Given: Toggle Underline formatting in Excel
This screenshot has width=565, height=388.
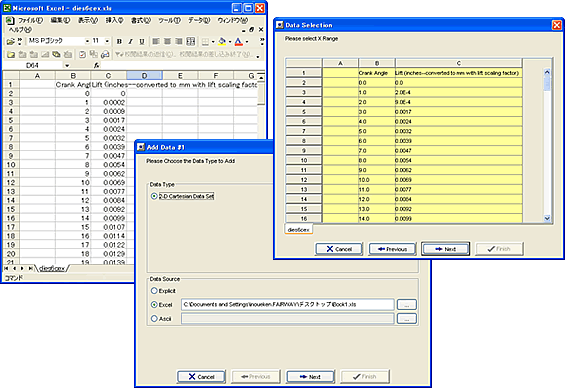Looking at the screenshot, I should coord(142,42).
